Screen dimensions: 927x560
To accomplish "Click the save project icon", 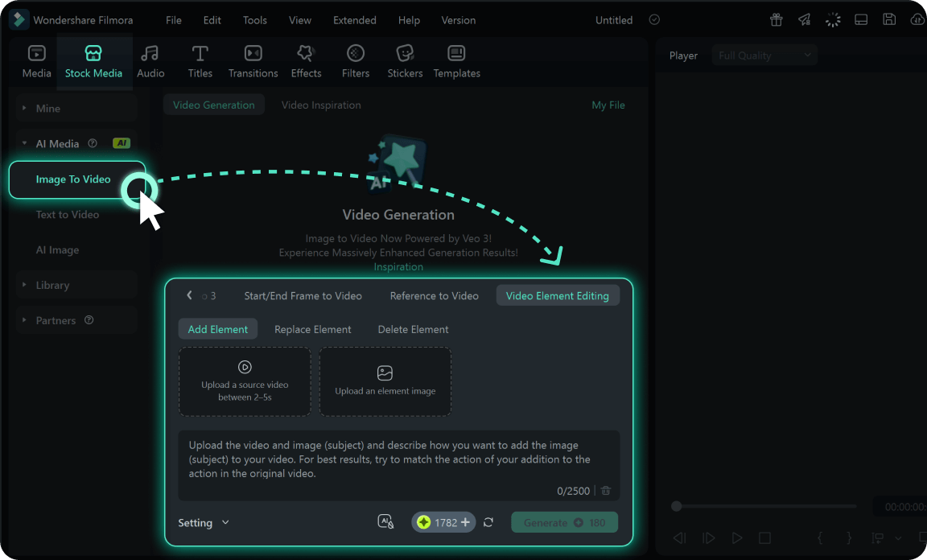I will click(x=889, y=19).
